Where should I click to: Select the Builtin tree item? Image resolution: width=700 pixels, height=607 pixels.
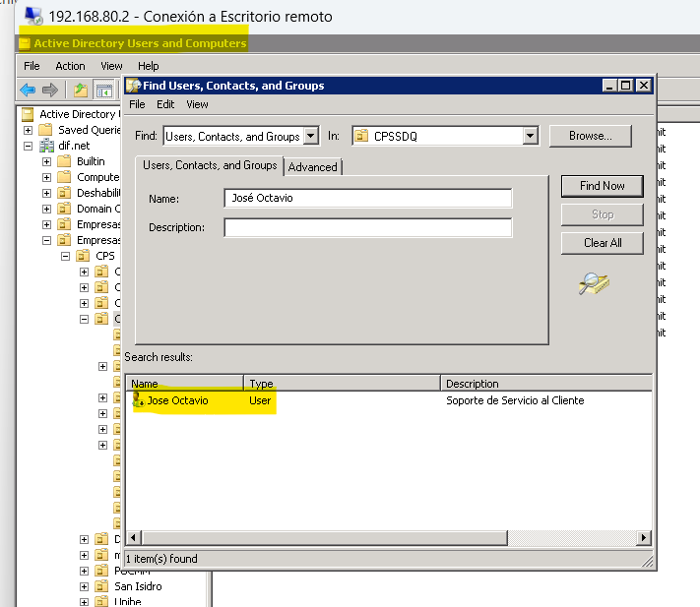91,161
